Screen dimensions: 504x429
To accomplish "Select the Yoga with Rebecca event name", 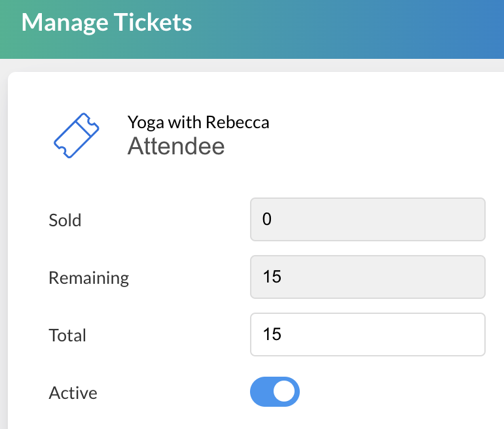I will coord(198,122).
